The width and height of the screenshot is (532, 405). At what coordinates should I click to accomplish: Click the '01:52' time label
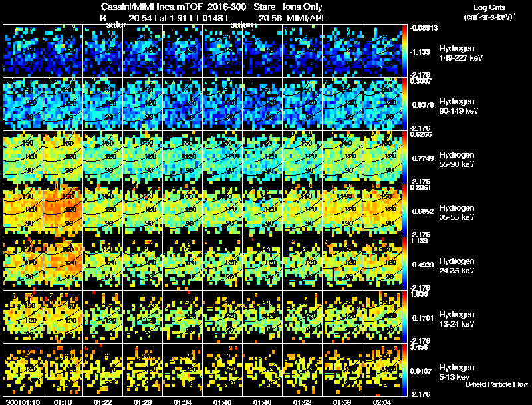pos(303,402)
